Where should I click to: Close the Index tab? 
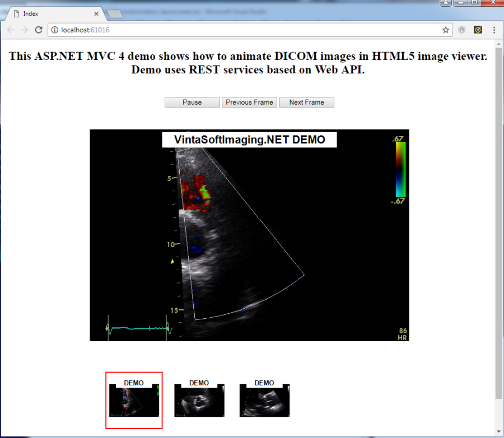[x=96, y=13]
